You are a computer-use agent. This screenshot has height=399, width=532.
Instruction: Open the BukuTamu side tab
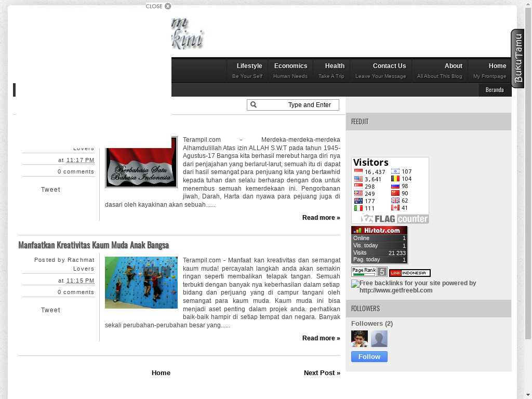click(517, 59)
